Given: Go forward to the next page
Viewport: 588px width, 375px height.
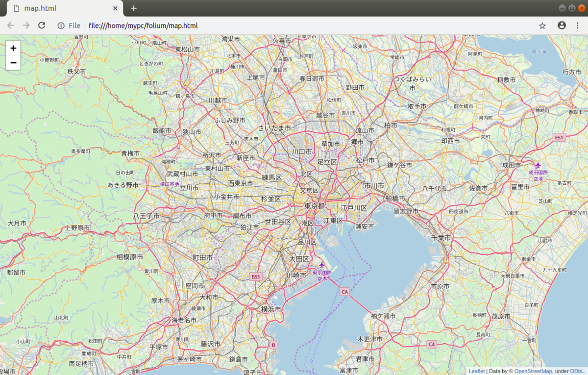Looking at the screenshot, I should 26,25.
